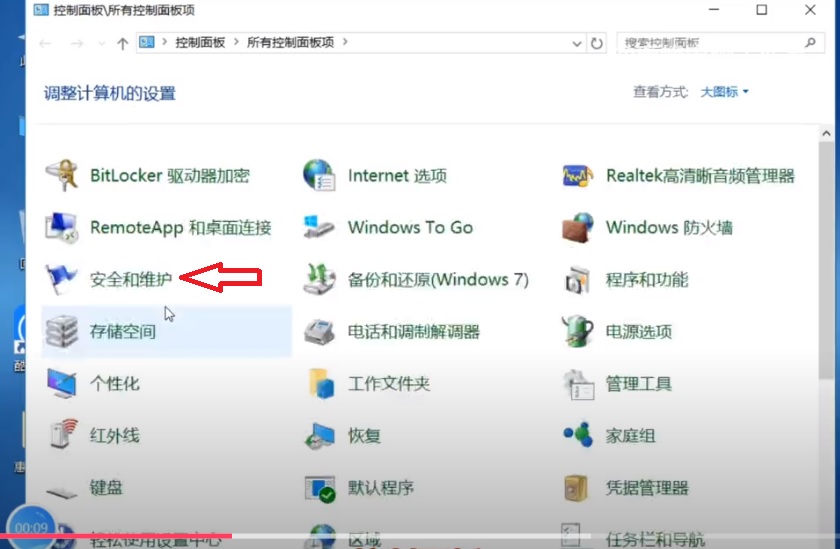The height and width of the screenshot is (549, 840).
Task: Open the 电源选项 battery icon
Action: pyautogui.click(x=578, y=331)
